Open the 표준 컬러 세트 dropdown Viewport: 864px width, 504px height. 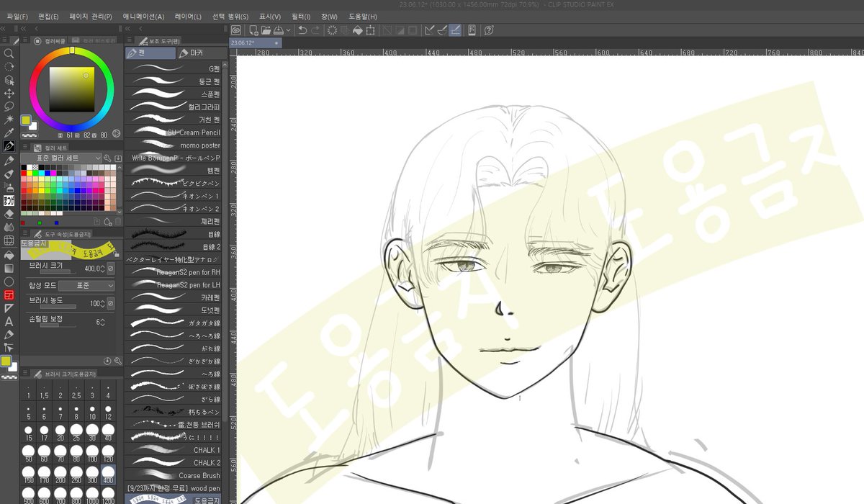point(61,158)
